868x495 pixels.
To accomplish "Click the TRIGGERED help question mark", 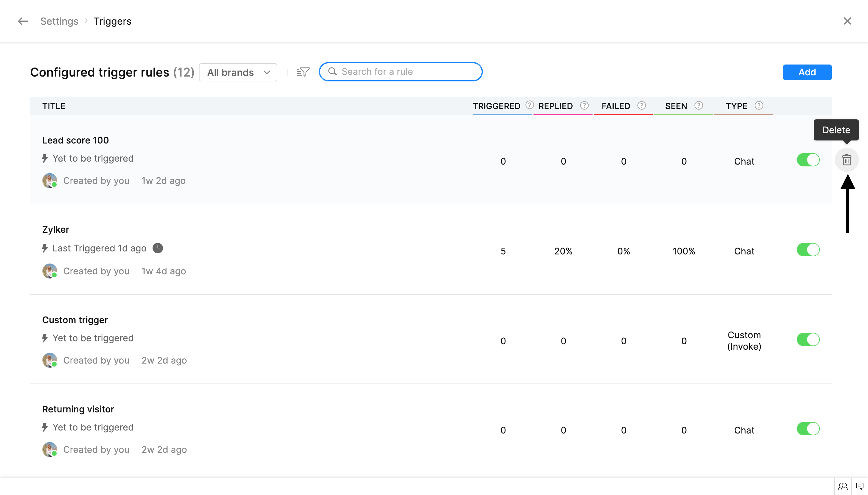I will pyautogui.click(x=529, y=105).
